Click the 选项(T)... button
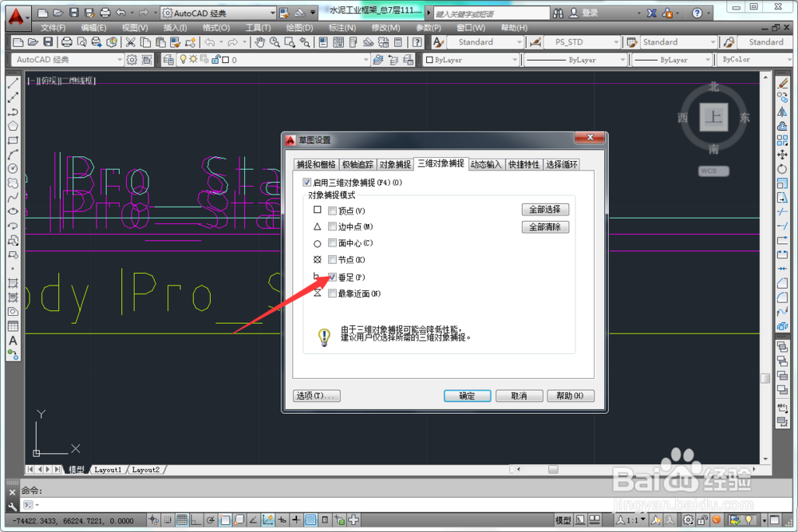798x532 pixels. [317, 396]
